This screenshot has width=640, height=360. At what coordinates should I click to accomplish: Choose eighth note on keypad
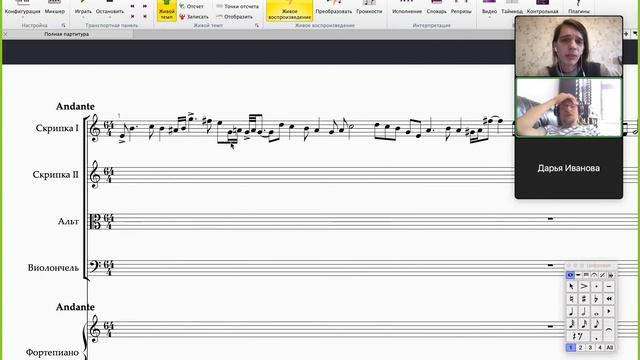596,324
